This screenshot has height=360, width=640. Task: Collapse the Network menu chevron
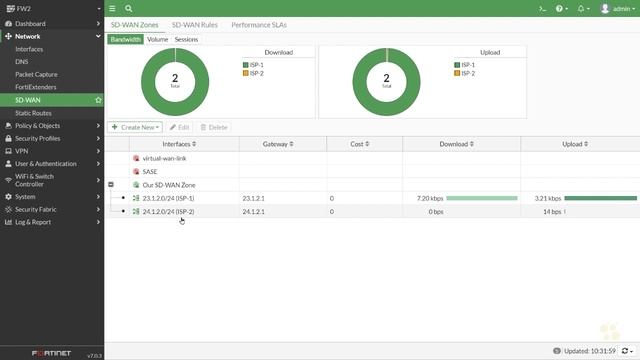coord(98,36)
